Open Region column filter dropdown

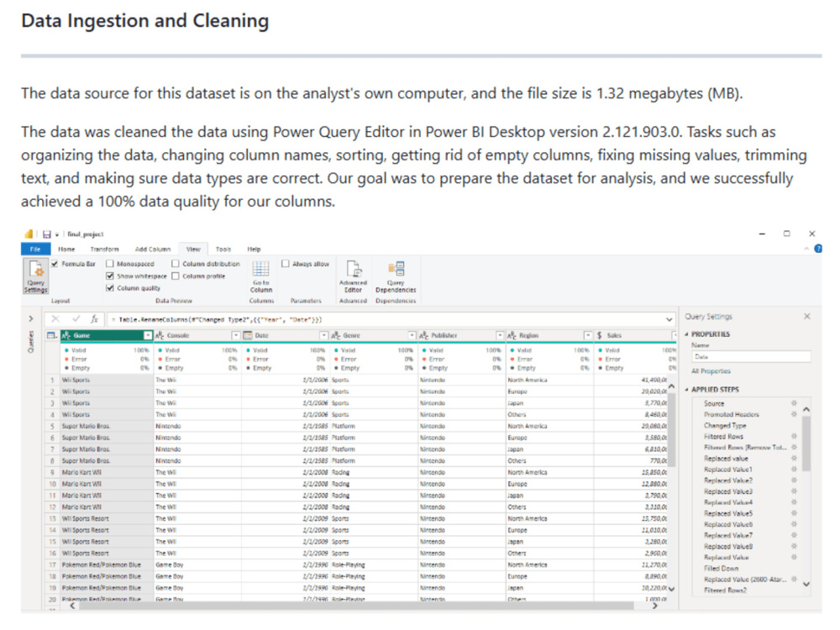[x=588, y=335]
